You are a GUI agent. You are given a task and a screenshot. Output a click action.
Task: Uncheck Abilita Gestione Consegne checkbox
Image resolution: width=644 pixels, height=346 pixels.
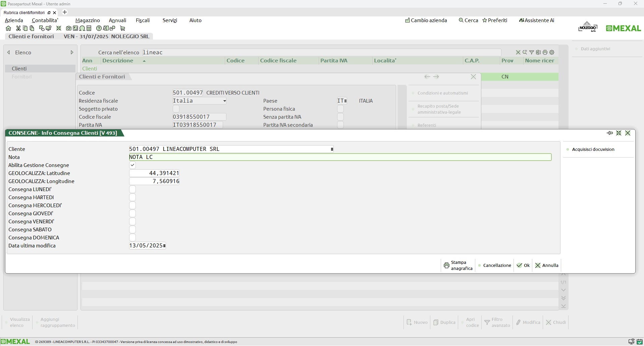pyautogui.click(x=132, y=165)
